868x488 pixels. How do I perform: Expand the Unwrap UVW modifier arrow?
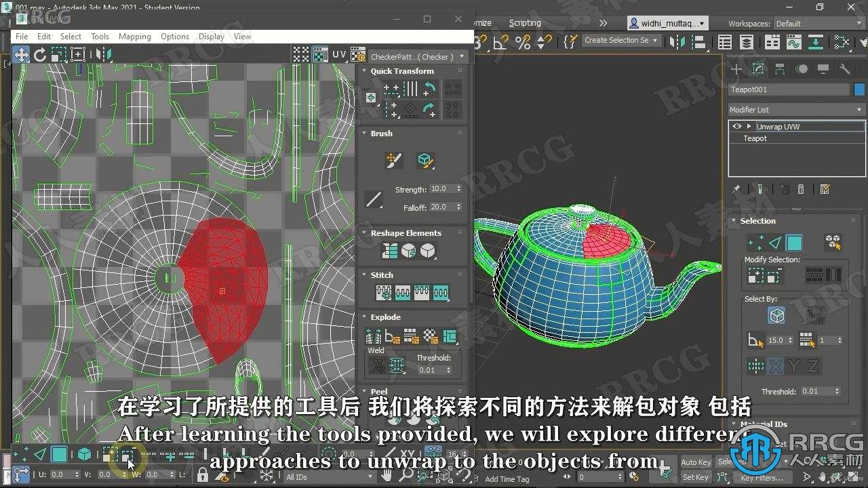point(749,127)
